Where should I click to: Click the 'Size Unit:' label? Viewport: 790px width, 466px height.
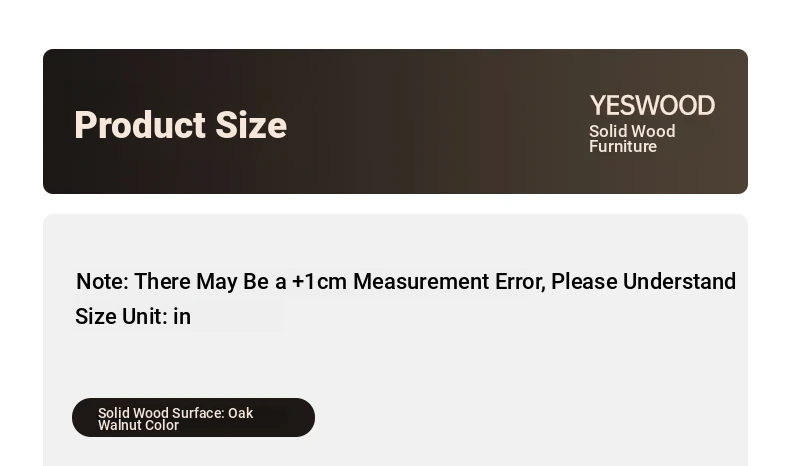point(121,316)
